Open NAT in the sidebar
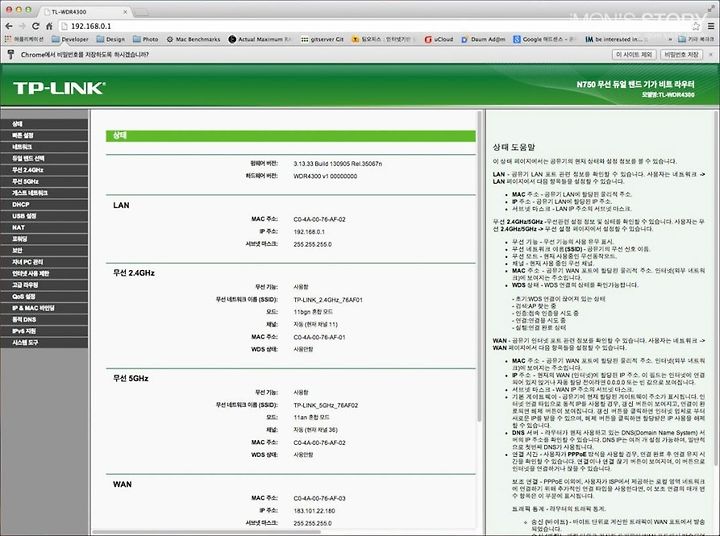Viewport: 720px width, 536px height. [44, 227]
